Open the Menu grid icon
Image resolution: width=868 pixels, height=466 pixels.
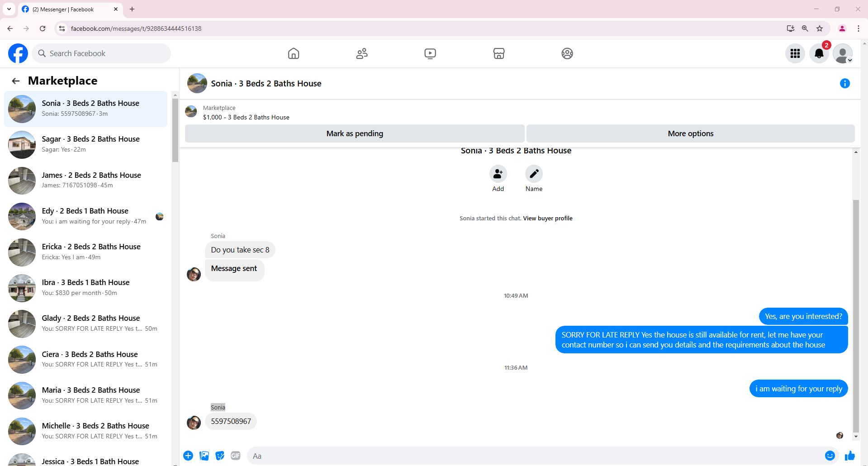[x=795, y=53]
